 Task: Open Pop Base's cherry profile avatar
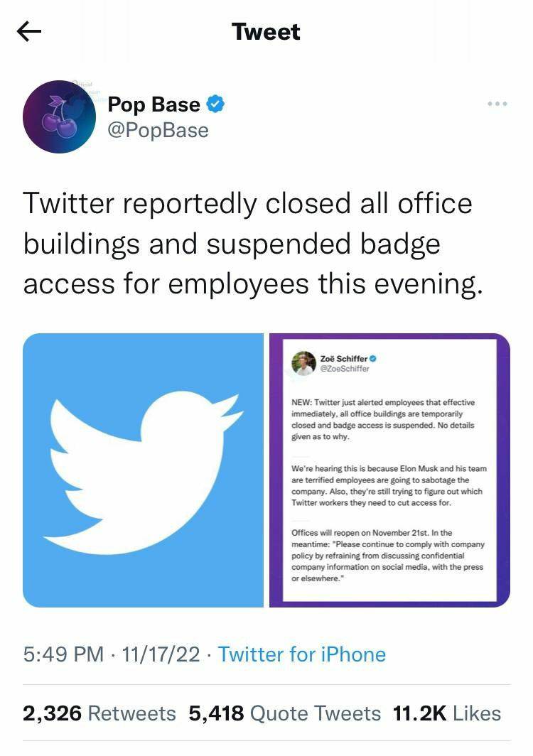click(59, 117)
